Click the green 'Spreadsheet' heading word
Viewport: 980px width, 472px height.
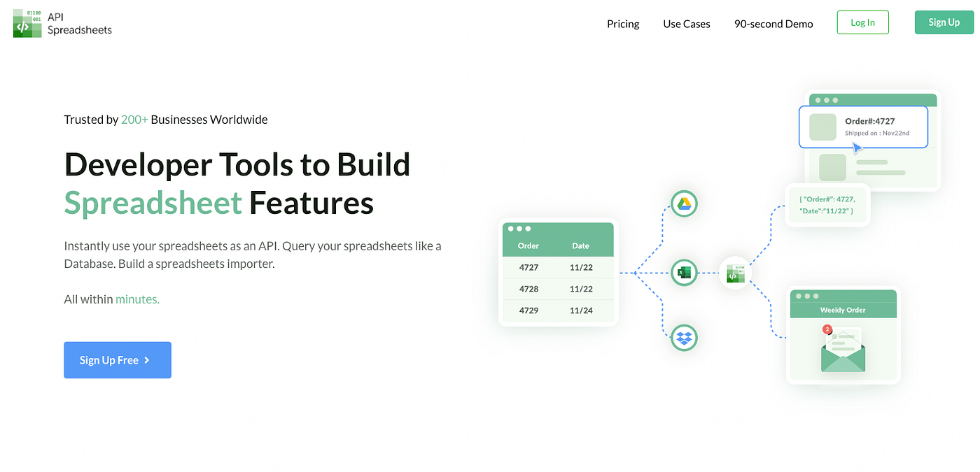153,203
